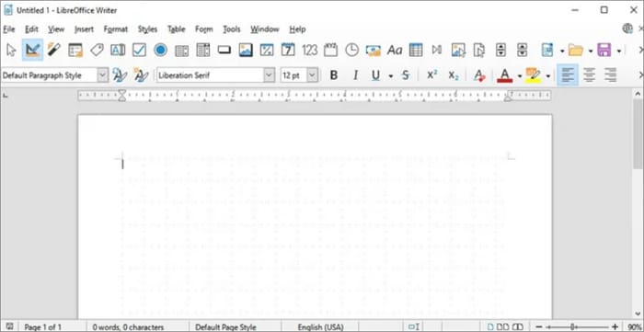Insert an Image Button control
This screenshot has width=644, height=332.
(x=246, y=50)
